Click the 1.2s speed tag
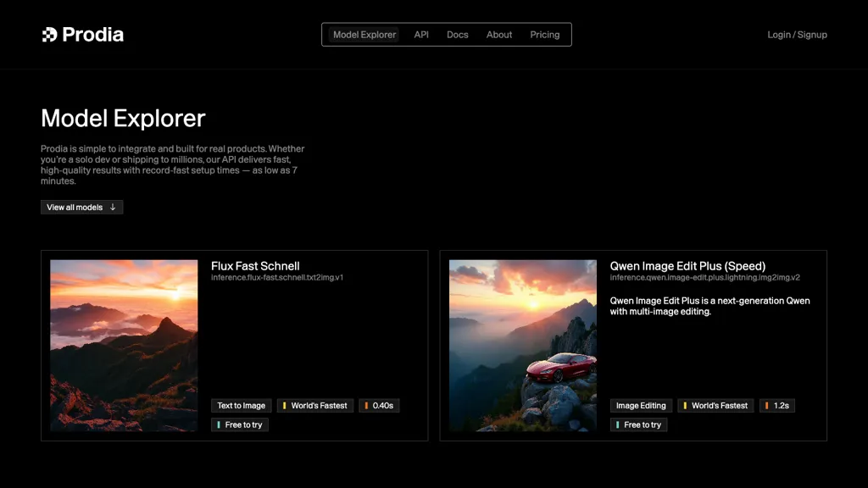The width and height of the screenshot is (868, 488). coord(777,406)
